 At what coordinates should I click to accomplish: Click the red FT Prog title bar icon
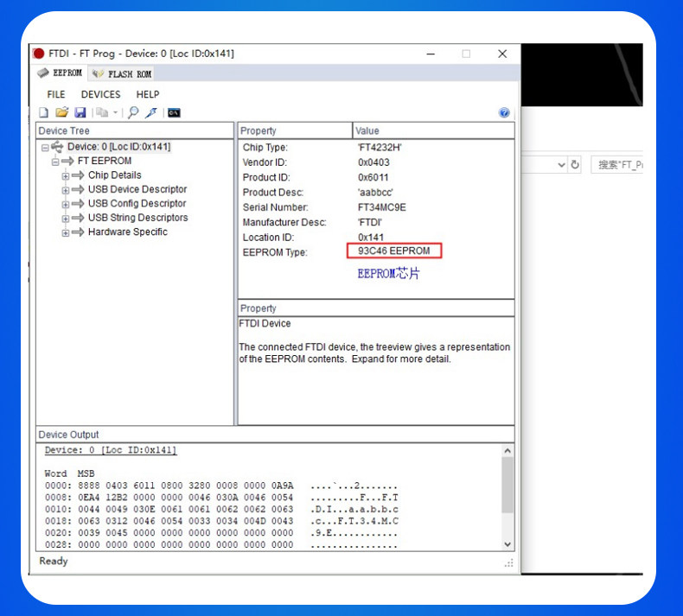pos(38,54)
